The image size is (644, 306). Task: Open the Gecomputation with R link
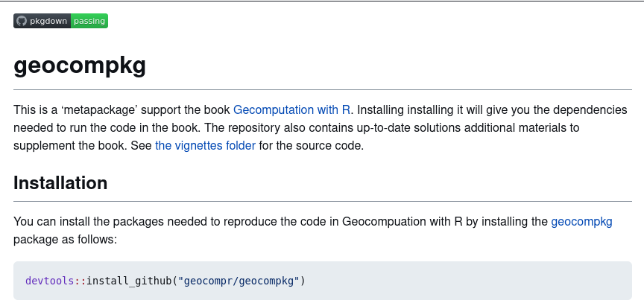(291, 109)
